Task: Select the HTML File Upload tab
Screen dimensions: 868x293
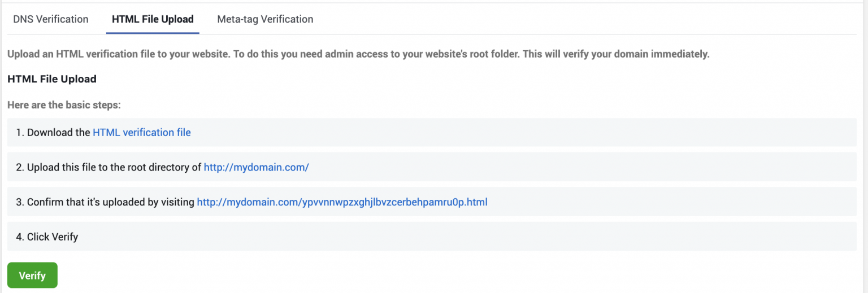Action: point(153,19)
